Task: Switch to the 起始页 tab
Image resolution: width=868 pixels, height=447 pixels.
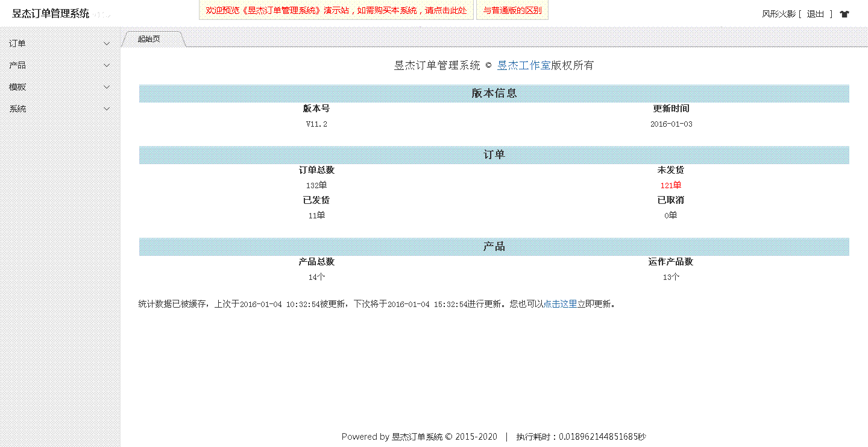Action: (149, 39)
